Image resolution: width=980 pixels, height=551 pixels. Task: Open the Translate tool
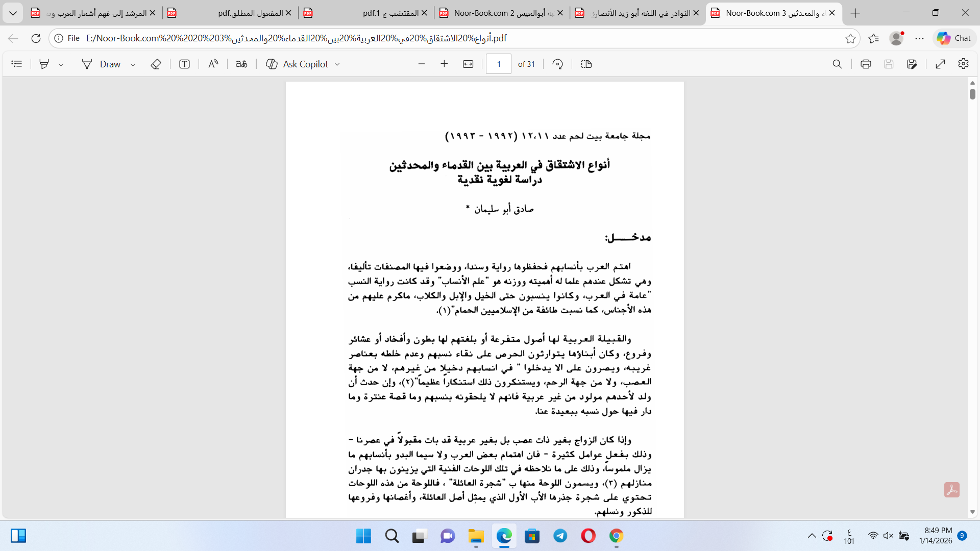coord(241,64)
